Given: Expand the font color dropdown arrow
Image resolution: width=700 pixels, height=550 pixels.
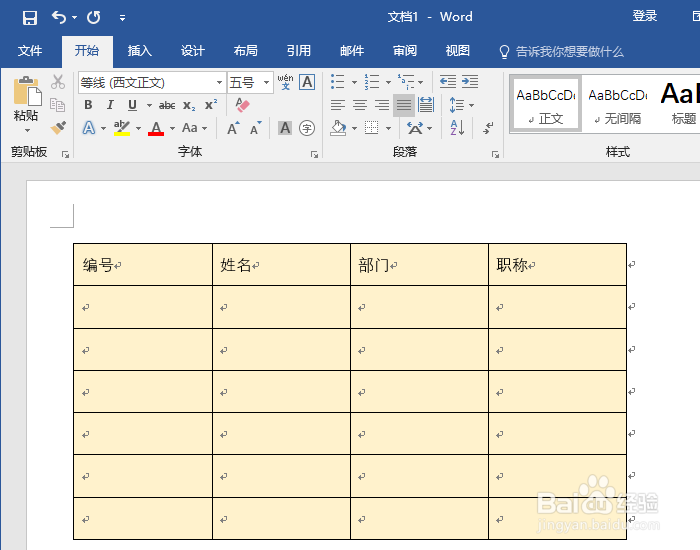Looking at the screenshot, I should point(172,129).
